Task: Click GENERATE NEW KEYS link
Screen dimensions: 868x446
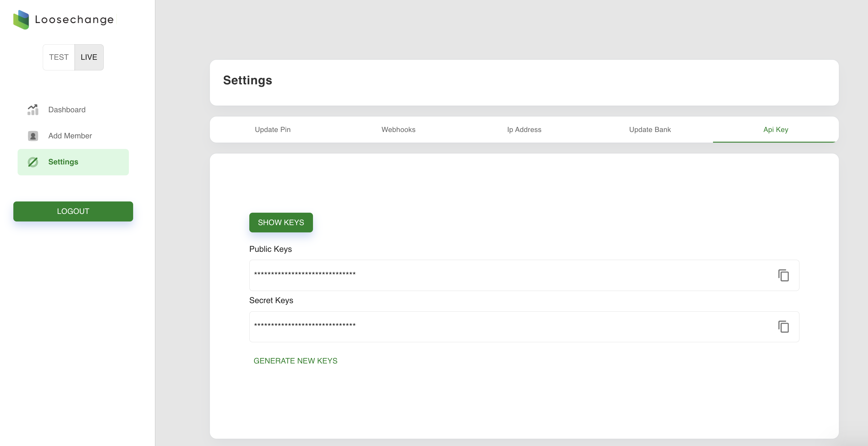Action: [295, 361]
